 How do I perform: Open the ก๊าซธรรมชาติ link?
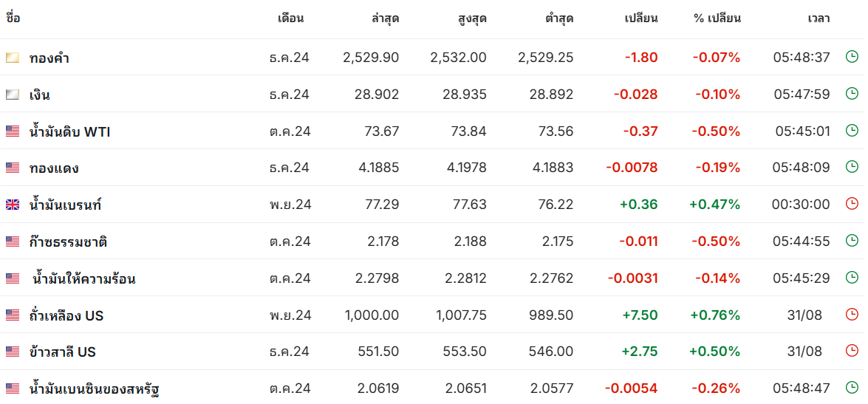(68, 242)
